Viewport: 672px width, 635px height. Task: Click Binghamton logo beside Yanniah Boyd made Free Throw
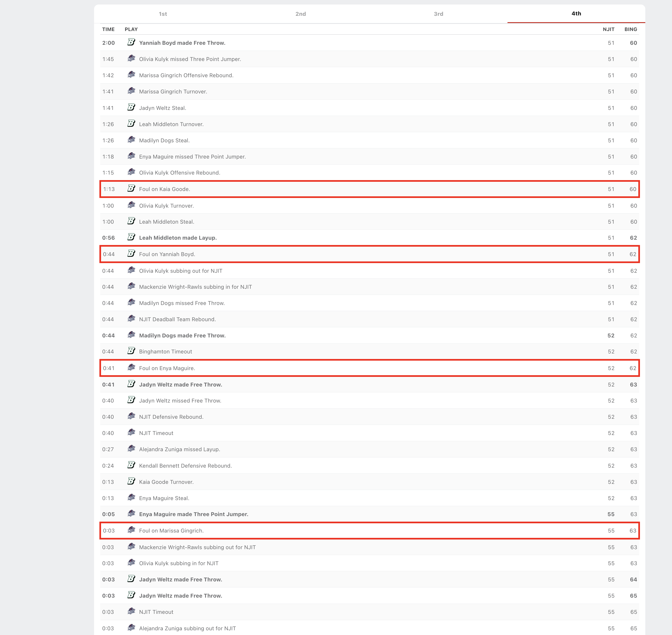click(131, 42)
